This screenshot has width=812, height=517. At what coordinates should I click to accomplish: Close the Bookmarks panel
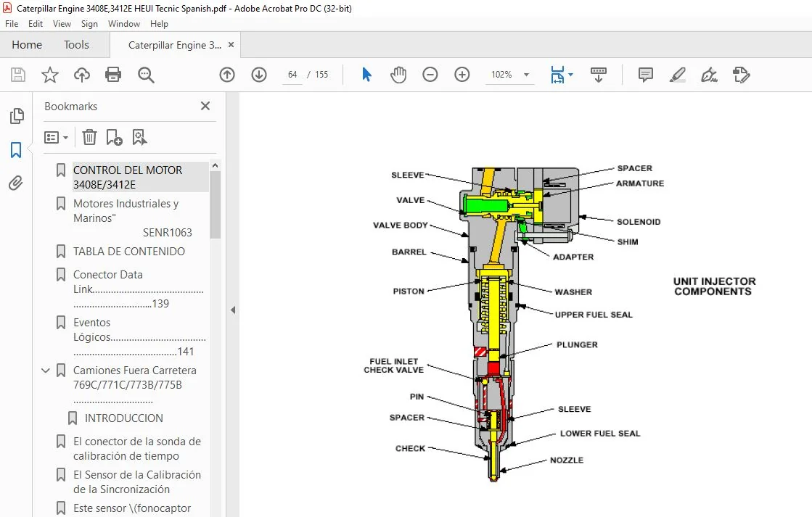point(205,106)
